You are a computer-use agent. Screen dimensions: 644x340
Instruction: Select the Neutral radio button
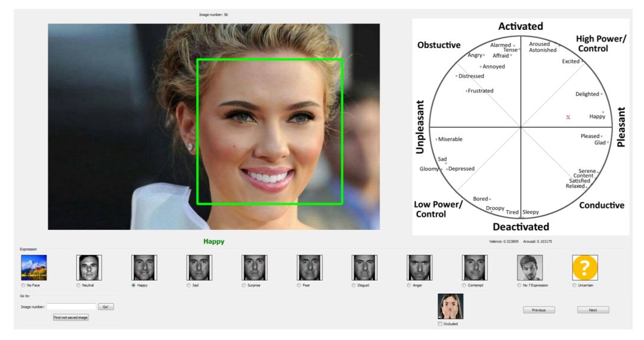click(x=78, y=285)
